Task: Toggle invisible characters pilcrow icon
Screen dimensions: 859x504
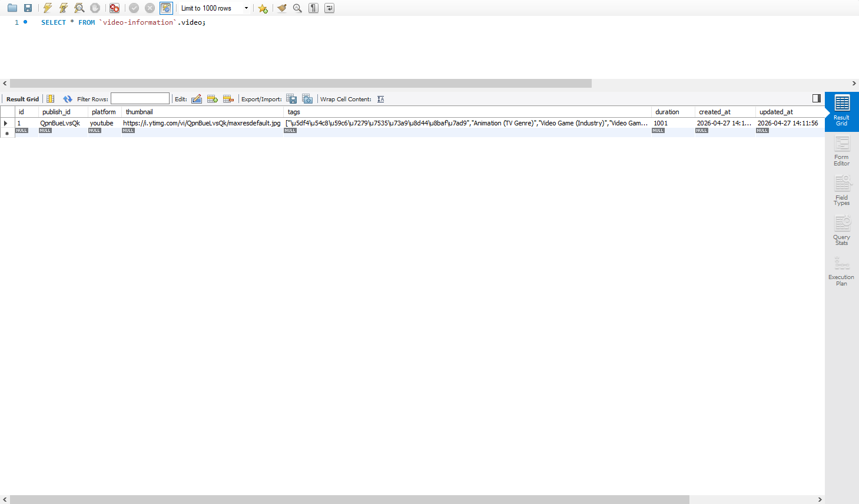Action: (x=314, y=8)
